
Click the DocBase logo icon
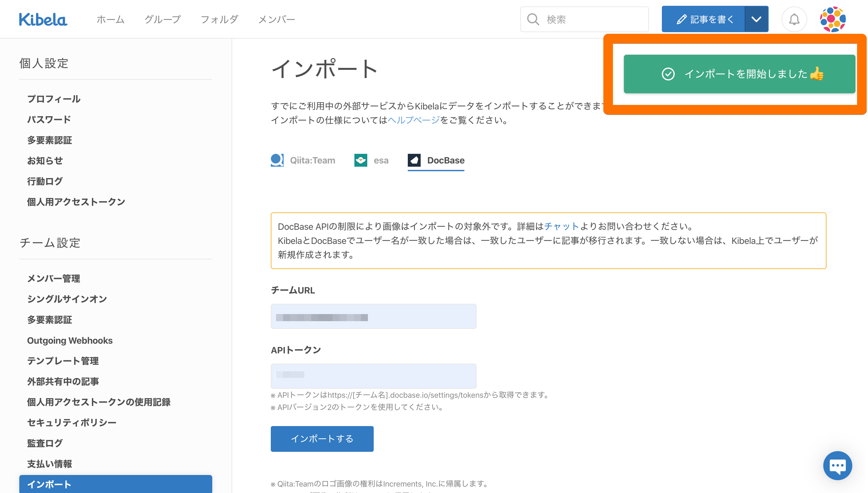[414, 160]
